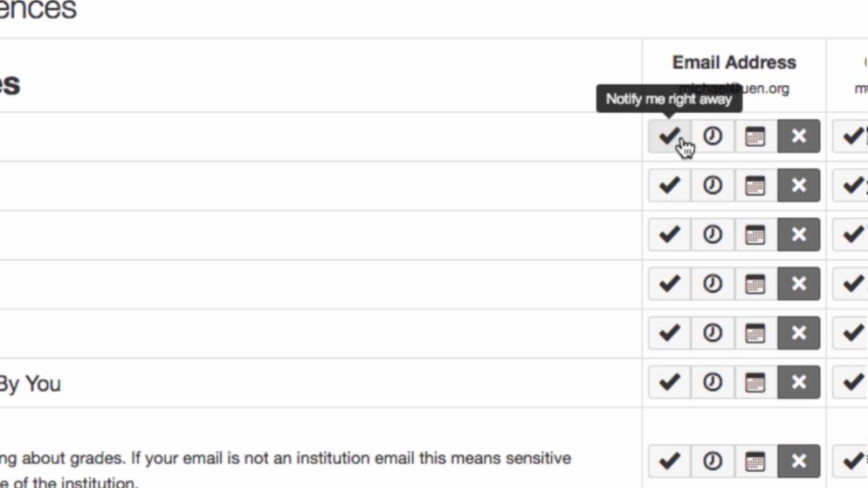Pick the weekly calendar icon in the first row
Viewport: 868px width, 488px height.
pyautogui.click(x=755, y=136)
